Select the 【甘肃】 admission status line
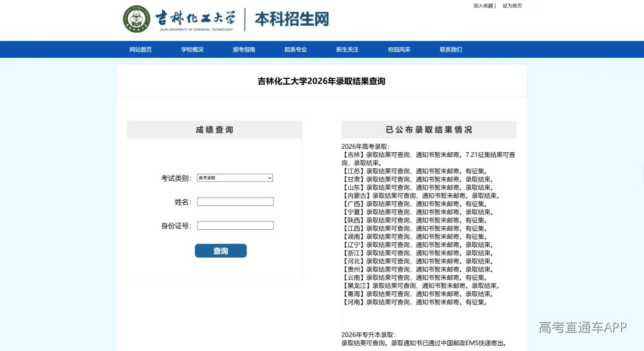Image resolution: width=644 pixels, height=351 pixels. [417, 179]
